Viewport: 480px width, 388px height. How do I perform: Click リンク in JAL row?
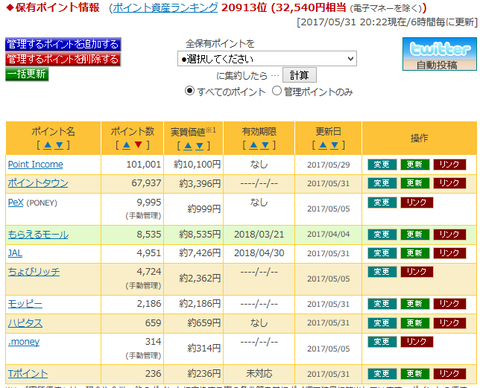tap(449, 253)
